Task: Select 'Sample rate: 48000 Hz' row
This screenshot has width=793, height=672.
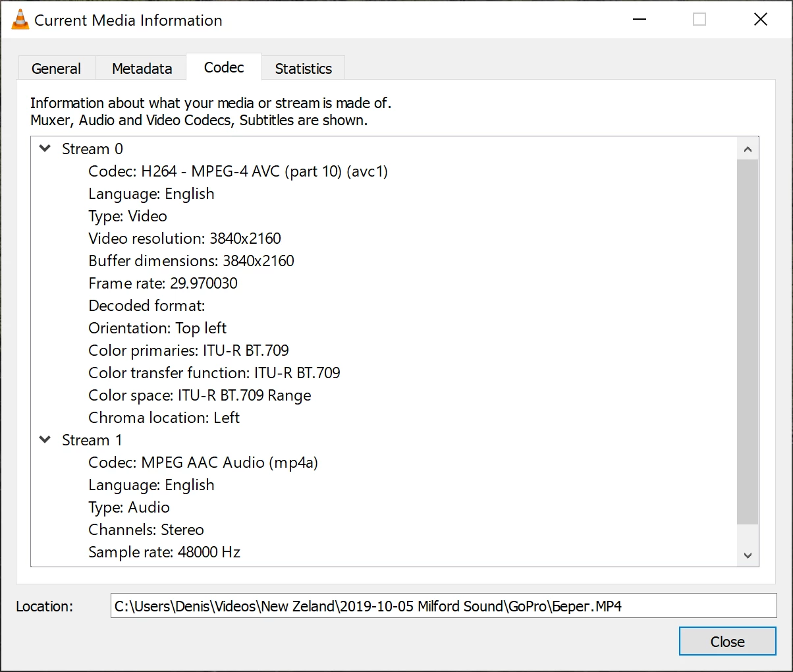Action: tap(165, 552)
